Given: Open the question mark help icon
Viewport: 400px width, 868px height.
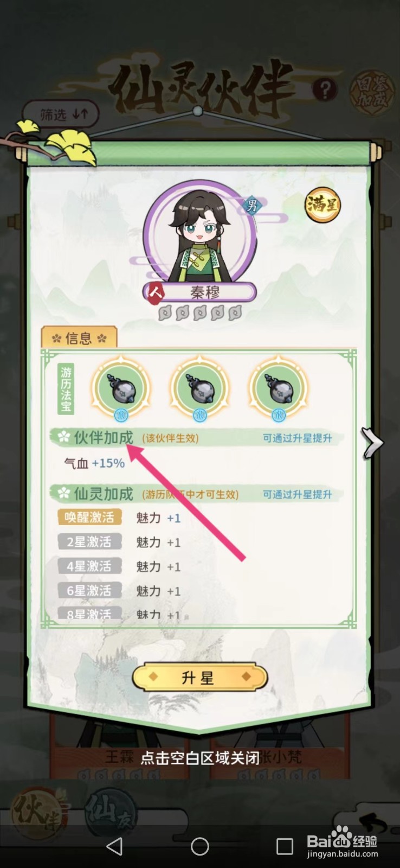Looking at the screenshot, I should [325, 90].
